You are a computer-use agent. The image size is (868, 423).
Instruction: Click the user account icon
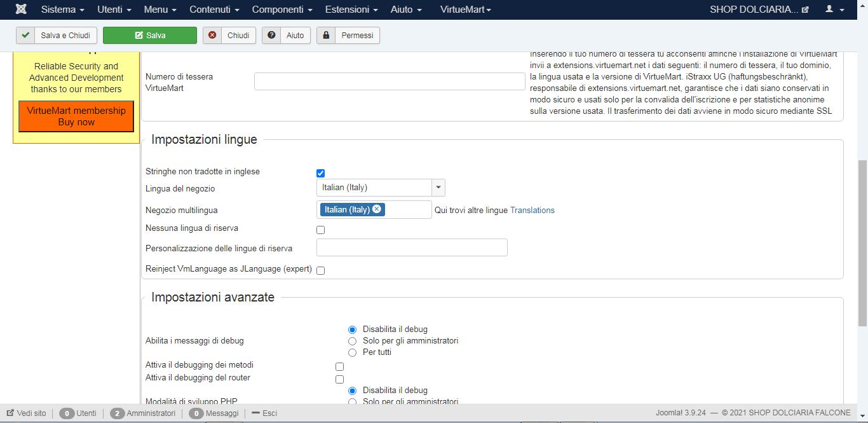tap(829, 10)
